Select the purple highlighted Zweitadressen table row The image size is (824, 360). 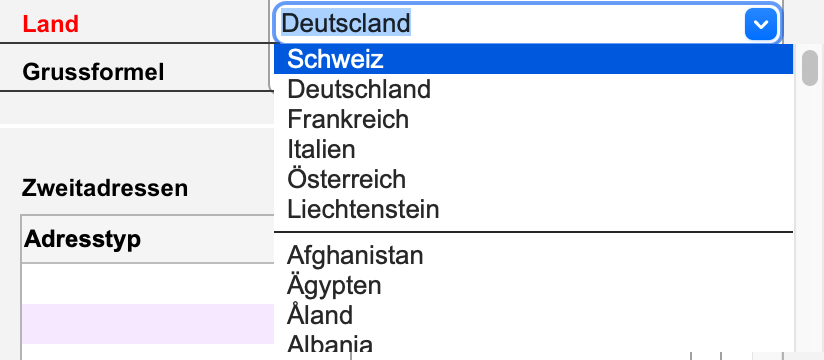click(148, 324)
